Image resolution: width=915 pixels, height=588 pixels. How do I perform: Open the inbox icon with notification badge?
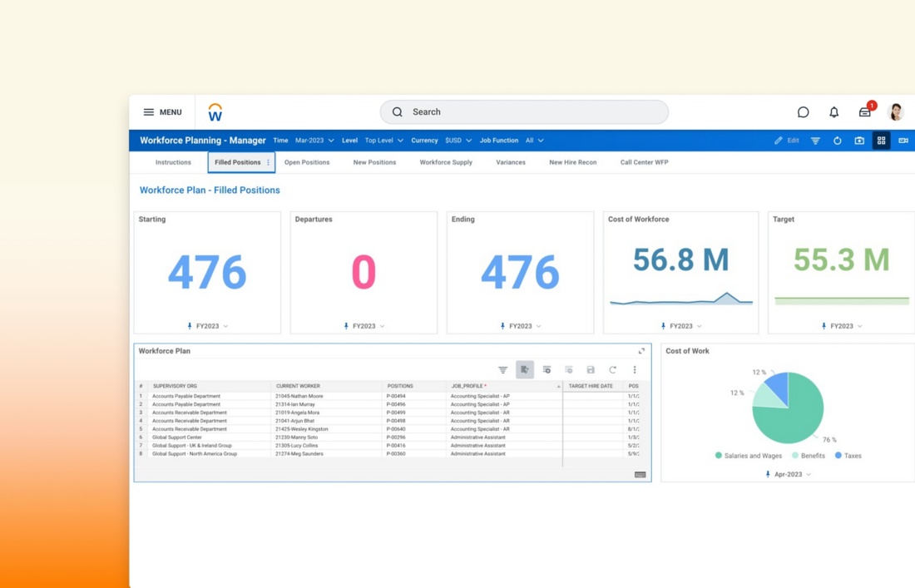(x=865, y=112)
